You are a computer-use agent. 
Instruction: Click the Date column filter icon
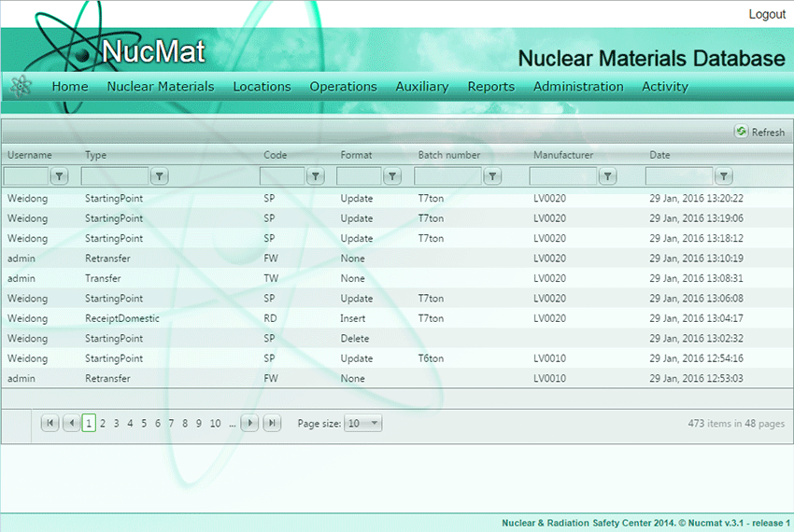[x=724, y=175]
